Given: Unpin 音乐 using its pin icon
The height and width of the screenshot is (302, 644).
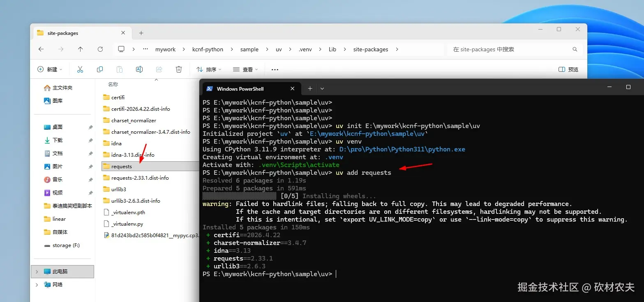Looking at the screenshot, I should (x=90, y=180).
